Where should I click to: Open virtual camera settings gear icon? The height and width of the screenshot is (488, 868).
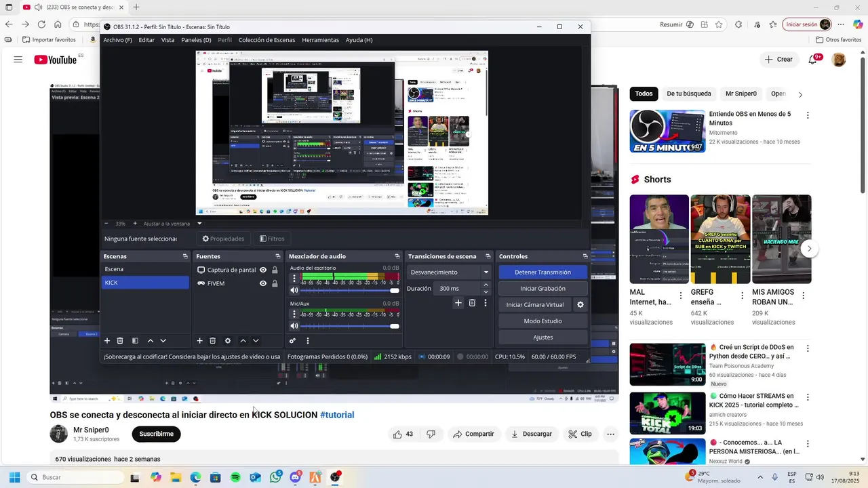click(580, 305)
